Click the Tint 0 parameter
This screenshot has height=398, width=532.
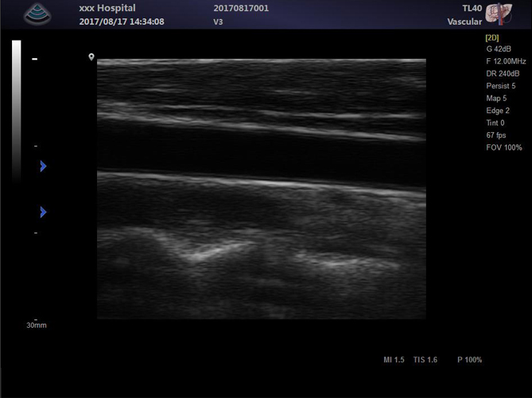(x=495, y=123)
